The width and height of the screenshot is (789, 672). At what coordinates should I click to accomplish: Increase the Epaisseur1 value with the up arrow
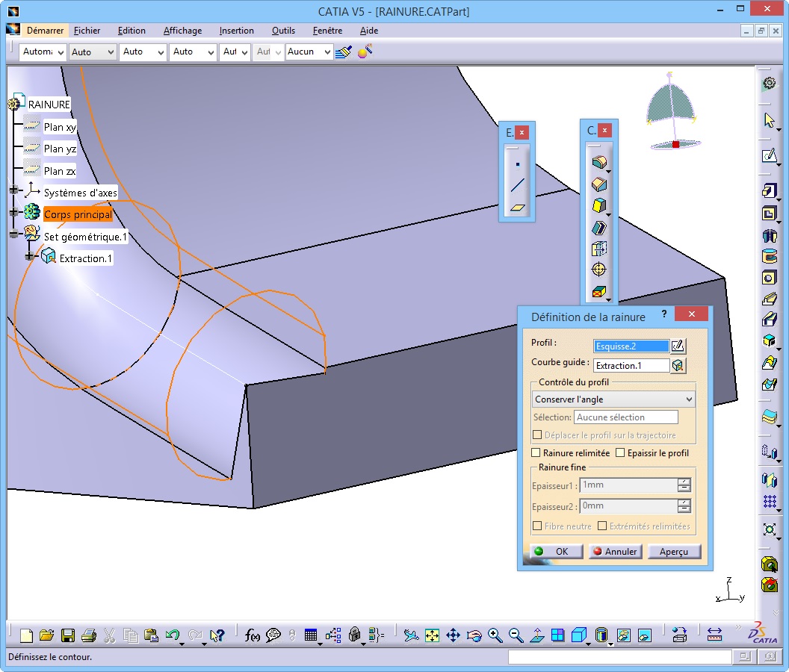click(x=684, y=482)
